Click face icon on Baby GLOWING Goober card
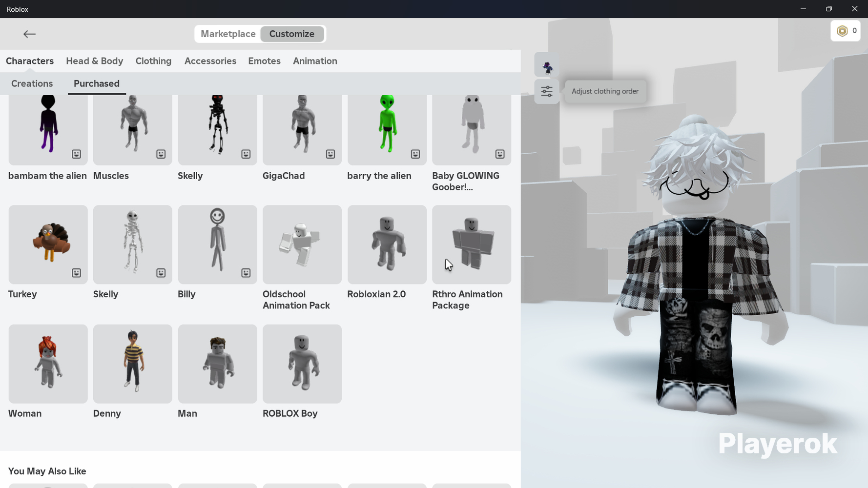The image size is (868, 488). click(500, 154)
